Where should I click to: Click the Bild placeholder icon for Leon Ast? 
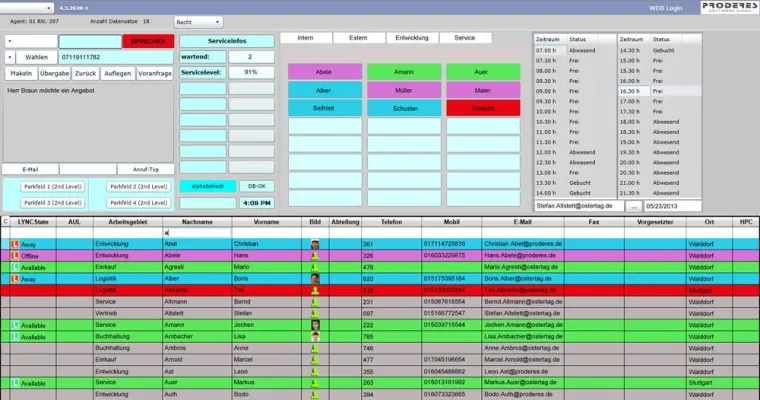315,371
